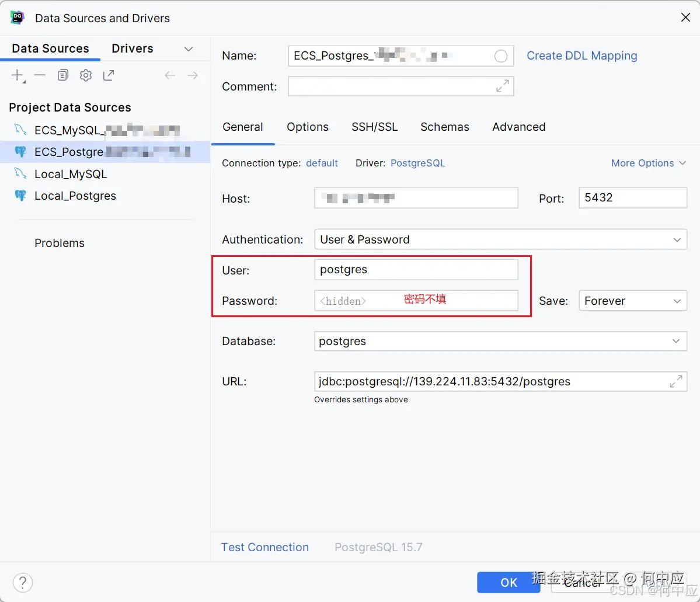700x602 pixels.
Task: Expand the Comment field editor
Action: tap(503, 86)
